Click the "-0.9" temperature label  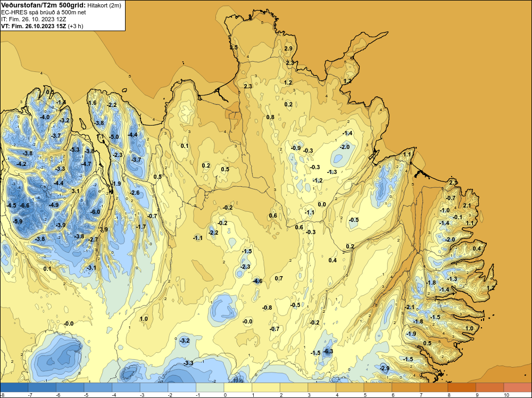[x=296, y=148]
